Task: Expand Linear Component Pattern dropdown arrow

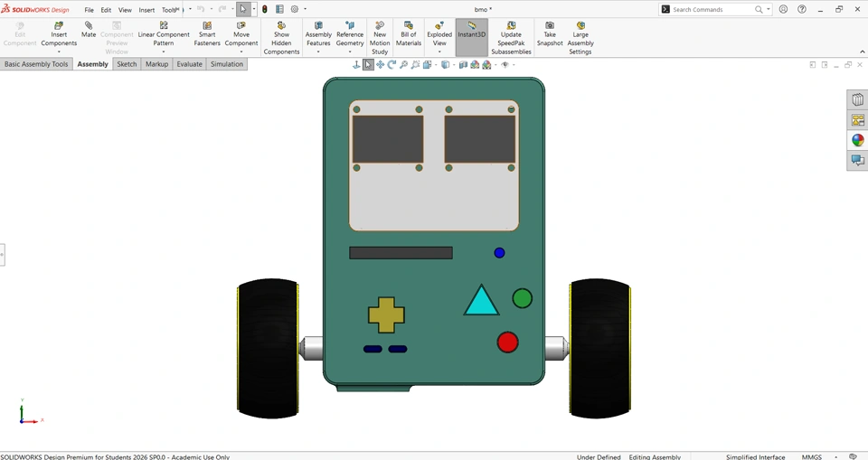Action: (164, 52)
